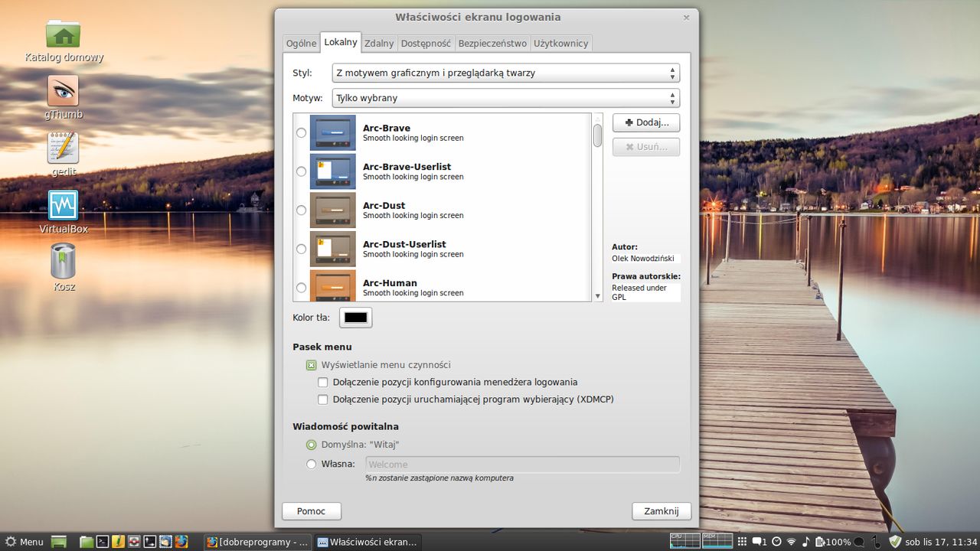Screen dimensions: 980x551
Task: Select the Arc-Dust theme radio button
Action: point(301,210)
